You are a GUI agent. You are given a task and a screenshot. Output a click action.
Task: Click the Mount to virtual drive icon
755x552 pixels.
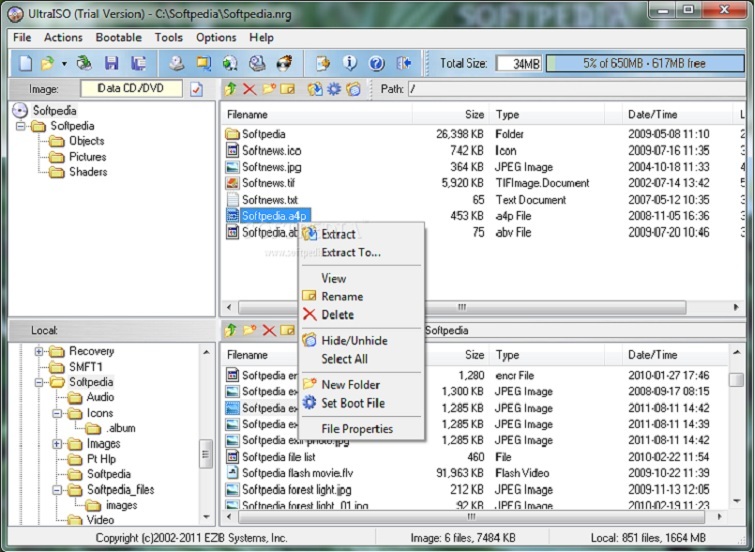pos(257,63)
